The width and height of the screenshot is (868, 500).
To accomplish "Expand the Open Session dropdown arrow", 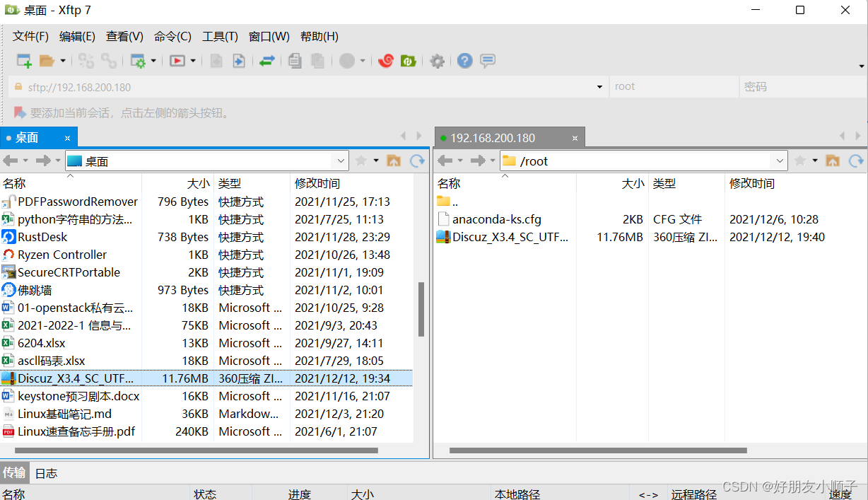I will coord(63,62).
